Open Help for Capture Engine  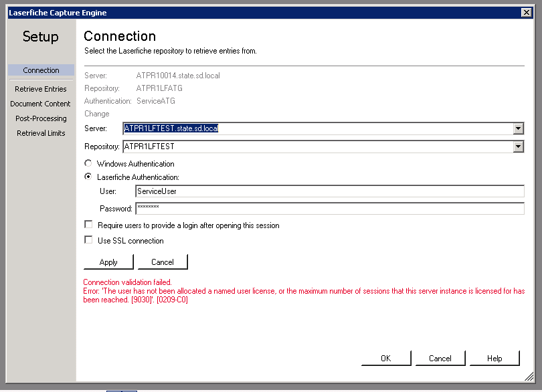tap(494, 358)
